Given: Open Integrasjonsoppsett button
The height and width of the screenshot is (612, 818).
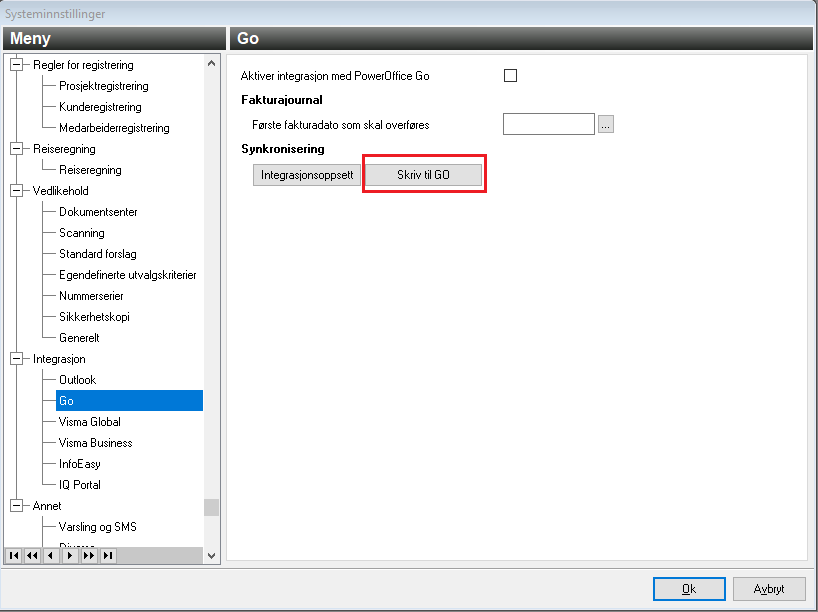Looking at the screenshot, I should (307, 175).
